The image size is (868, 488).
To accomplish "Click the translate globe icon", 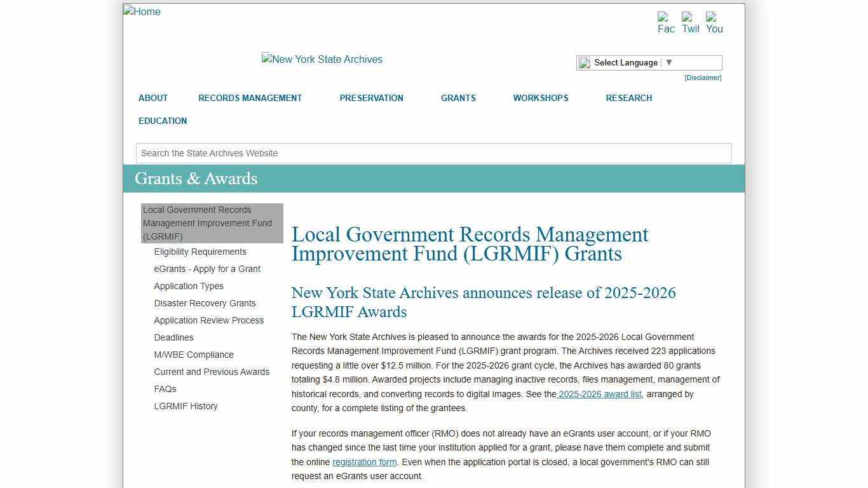I will click(x=584, y=62).
